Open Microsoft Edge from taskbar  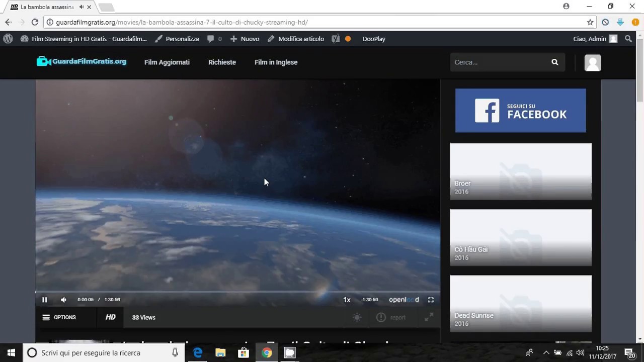tap(198, 353)
